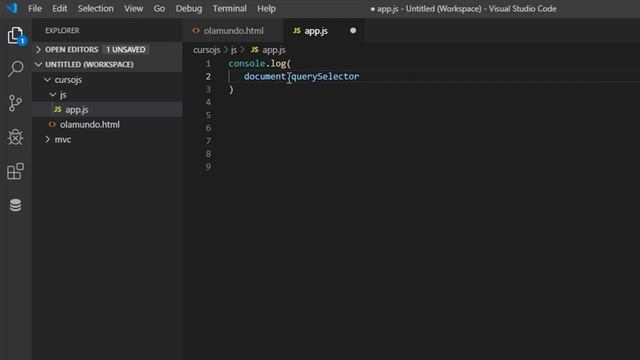Open olamundo.html from the explorer tree
Screen dimensions: 640x360
(x=107, y=124)
